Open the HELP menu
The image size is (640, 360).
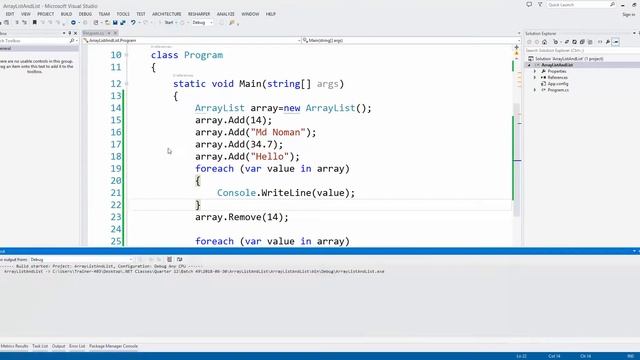[271, 14]
